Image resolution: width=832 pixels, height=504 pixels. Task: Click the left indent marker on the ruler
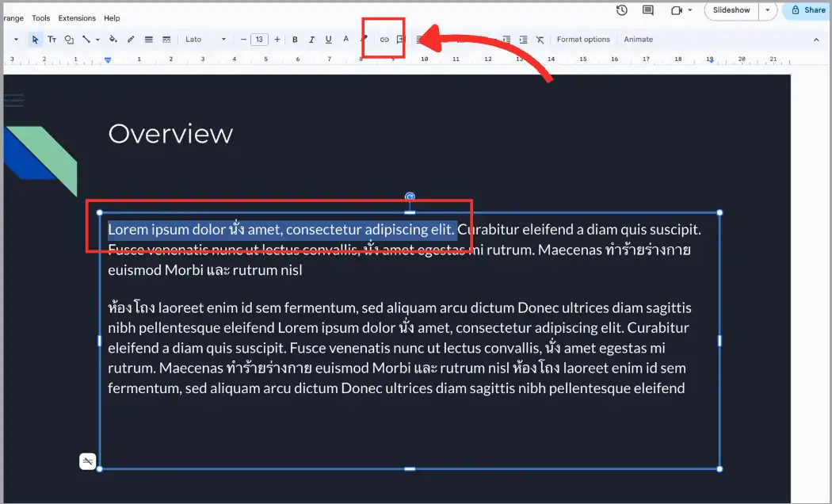tap(108, 60)
